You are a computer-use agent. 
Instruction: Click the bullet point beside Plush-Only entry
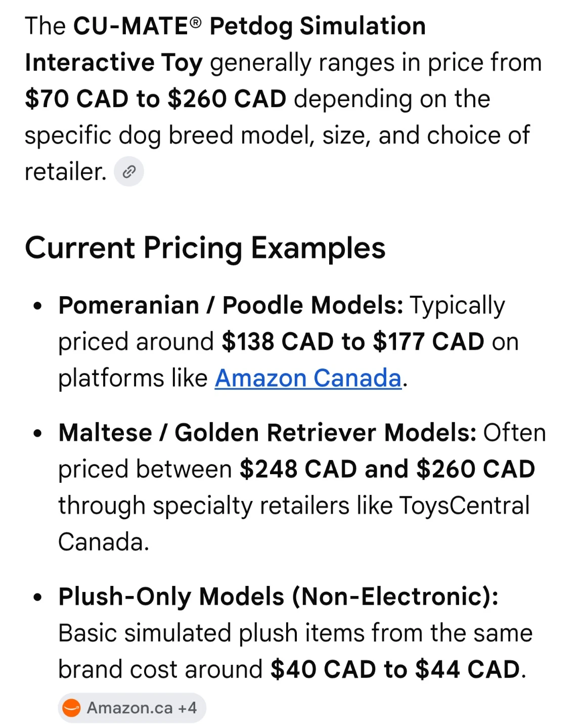click(37, 598)
